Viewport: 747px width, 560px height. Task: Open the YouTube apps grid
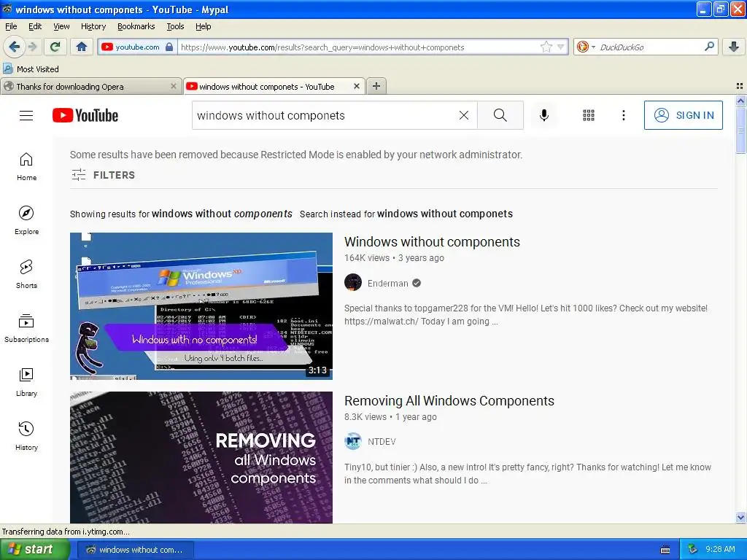pos(589,115)
